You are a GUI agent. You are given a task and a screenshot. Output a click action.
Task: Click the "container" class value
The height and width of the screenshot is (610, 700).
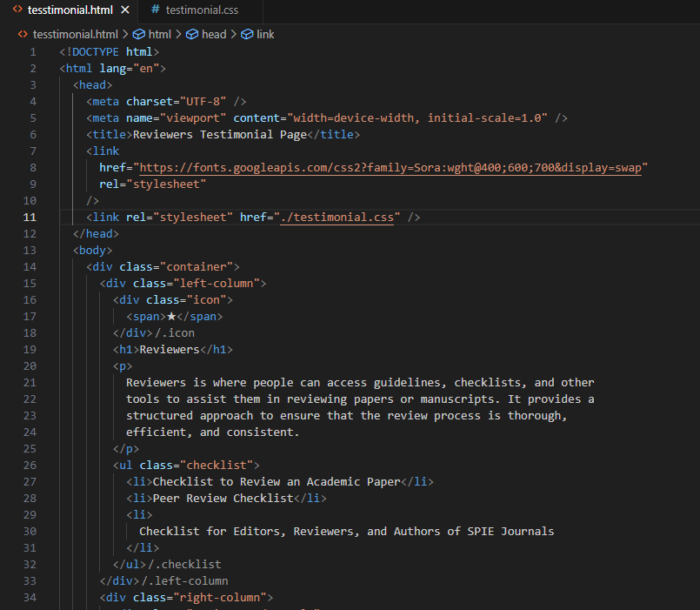tap(196, 267)
